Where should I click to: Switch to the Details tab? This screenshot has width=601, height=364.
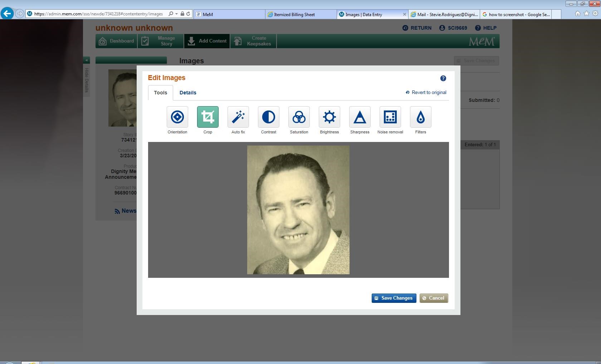(187, 93)
